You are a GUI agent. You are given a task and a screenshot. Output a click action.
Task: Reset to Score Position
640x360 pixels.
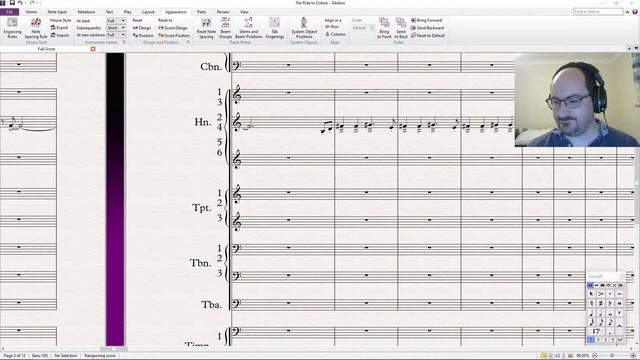(x=174, y=36)
